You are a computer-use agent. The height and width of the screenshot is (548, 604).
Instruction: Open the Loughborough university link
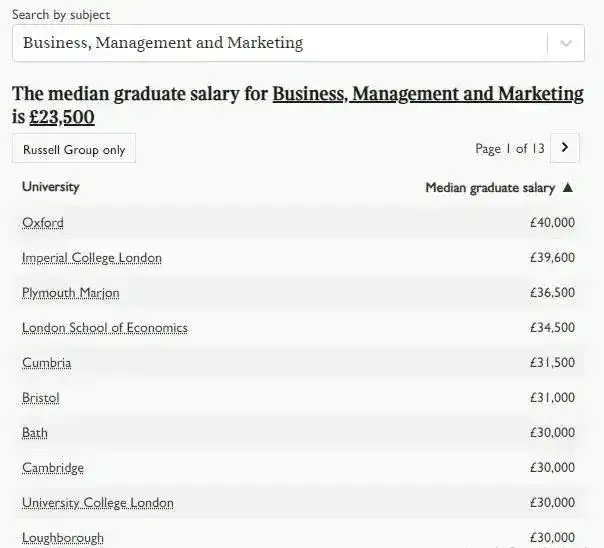(63, 538)
